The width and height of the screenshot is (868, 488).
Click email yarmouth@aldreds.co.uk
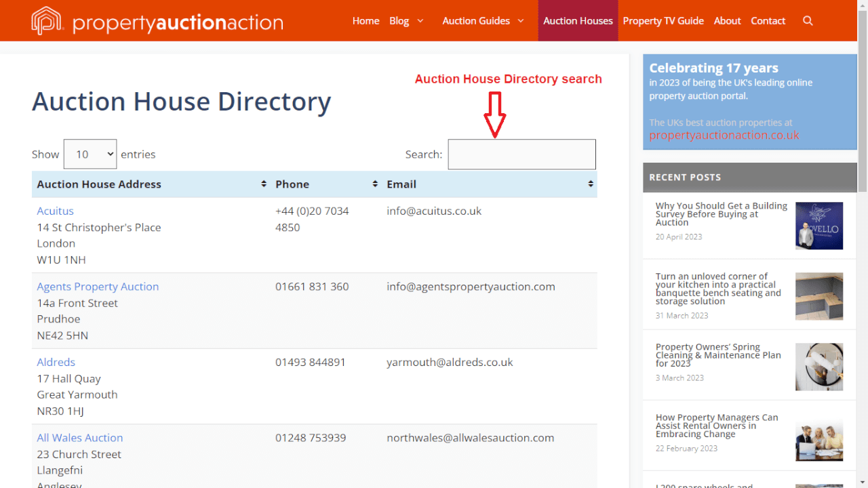450,362
